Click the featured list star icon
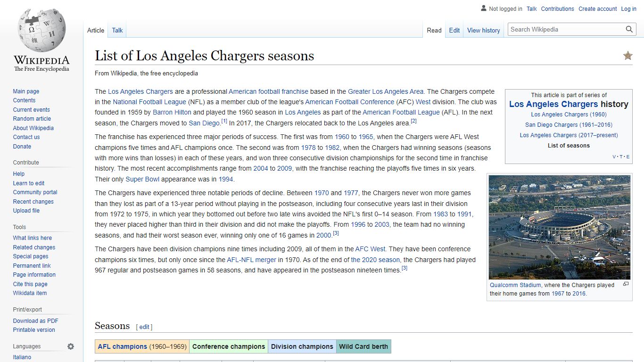This screenshot has width=644, height=362. (x=627, y=56)
